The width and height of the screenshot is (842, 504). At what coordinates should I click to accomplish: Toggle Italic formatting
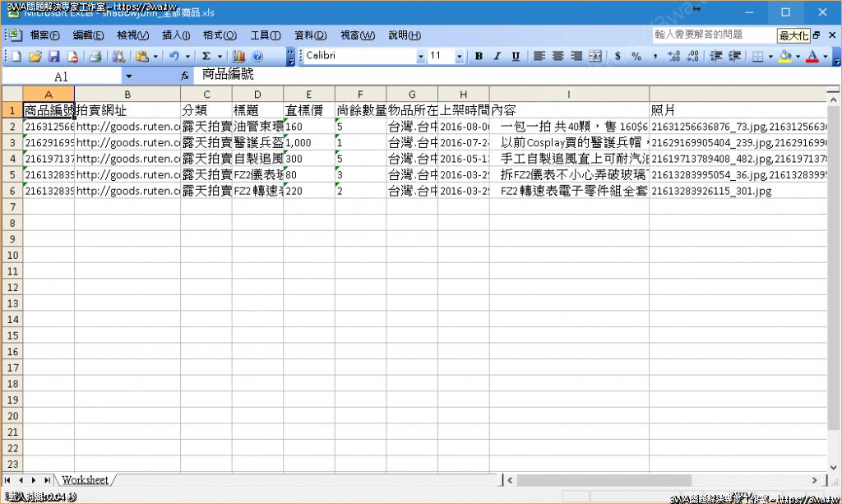(x=497, y=57)
